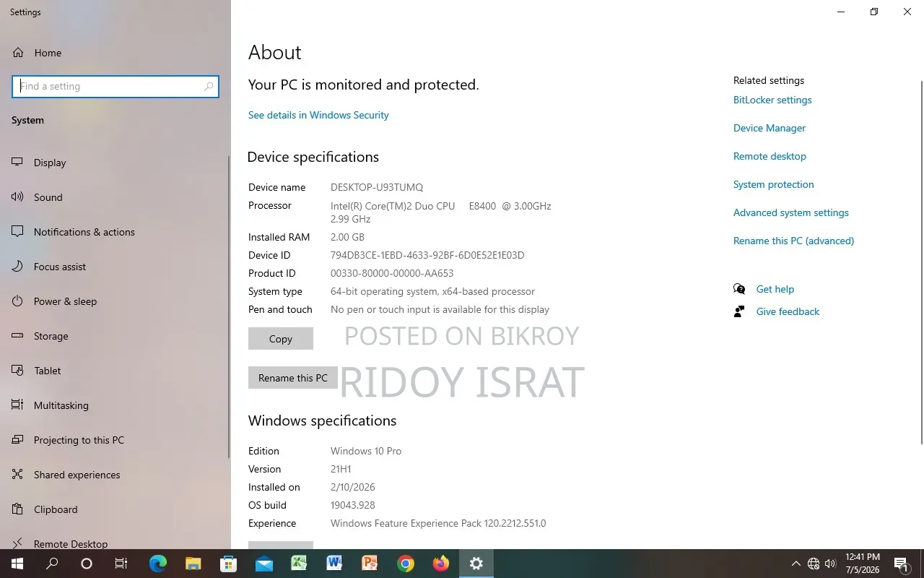Viewport: 924px width, 578px height.
Task: Click the Copy button under Device specifications
Action: 281,339
